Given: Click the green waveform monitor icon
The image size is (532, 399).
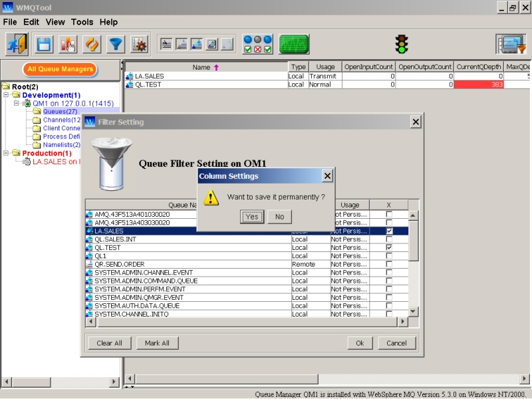Looking at the screenshot, I should [294, 45].
